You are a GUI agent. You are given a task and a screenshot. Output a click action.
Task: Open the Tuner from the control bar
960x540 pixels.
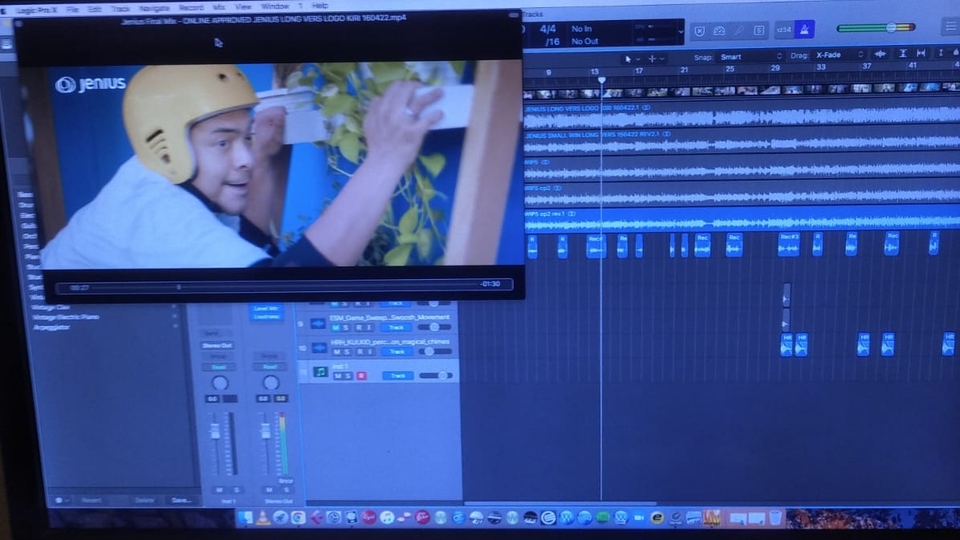(x=719, y=31)
